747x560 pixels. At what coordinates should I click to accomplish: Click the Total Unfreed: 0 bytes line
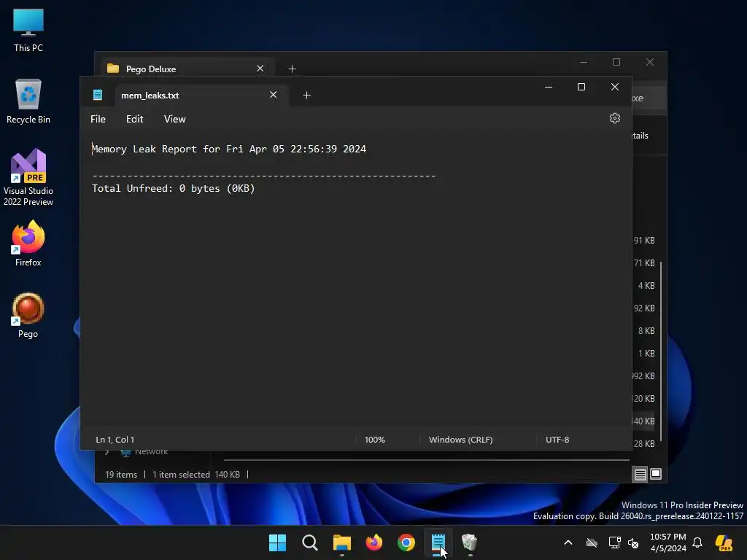(174, 189)
